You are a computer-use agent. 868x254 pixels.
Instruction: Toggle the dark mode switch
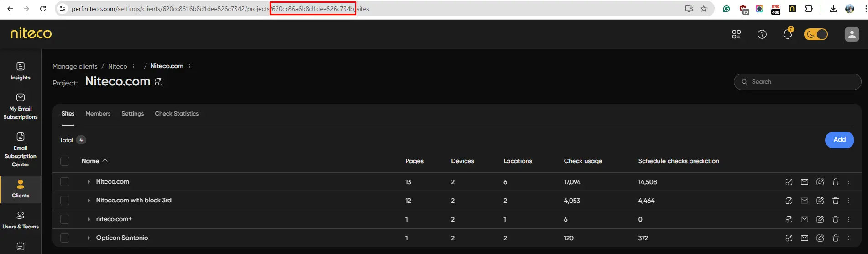(816, 34)
